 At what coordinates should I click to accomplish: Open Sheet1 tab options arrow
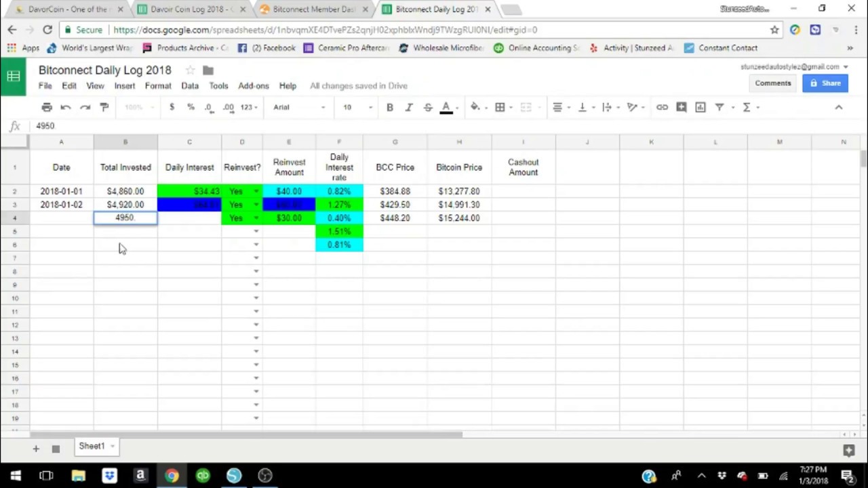[113, 446]
